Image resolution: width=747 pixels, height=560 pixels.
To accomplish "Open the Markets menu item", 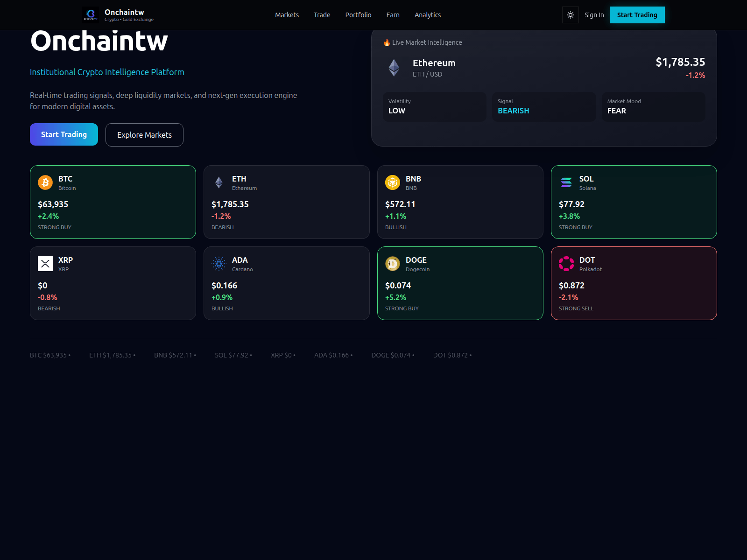I will tap(287, 15).
